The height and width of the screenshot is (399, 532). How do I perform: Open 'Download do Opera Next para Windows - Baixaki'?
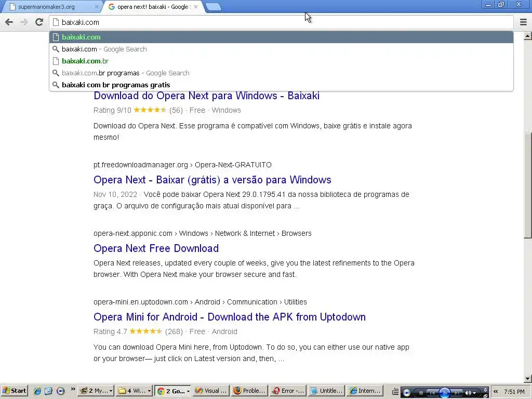(x=206, y=96)
